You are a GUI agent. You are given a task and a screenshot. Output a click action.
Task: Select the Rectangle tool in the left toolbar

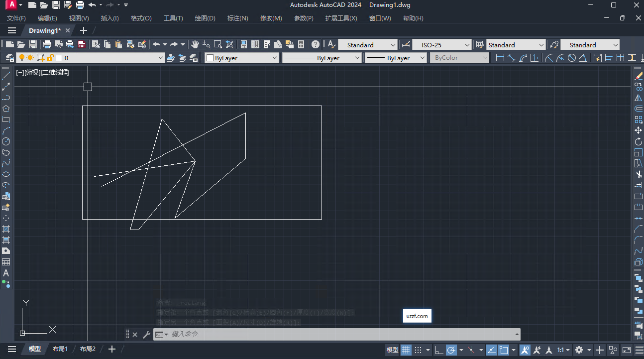(x=6, y=120)
